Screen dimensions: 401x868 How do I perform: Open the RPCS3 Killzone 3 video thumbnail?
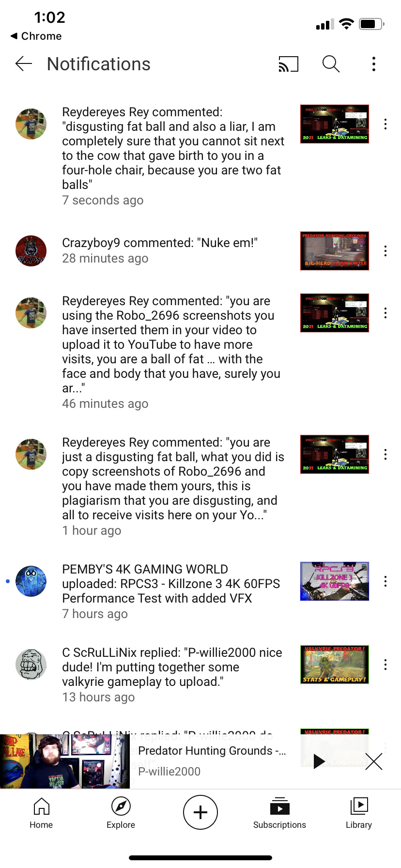coord(335,581)
